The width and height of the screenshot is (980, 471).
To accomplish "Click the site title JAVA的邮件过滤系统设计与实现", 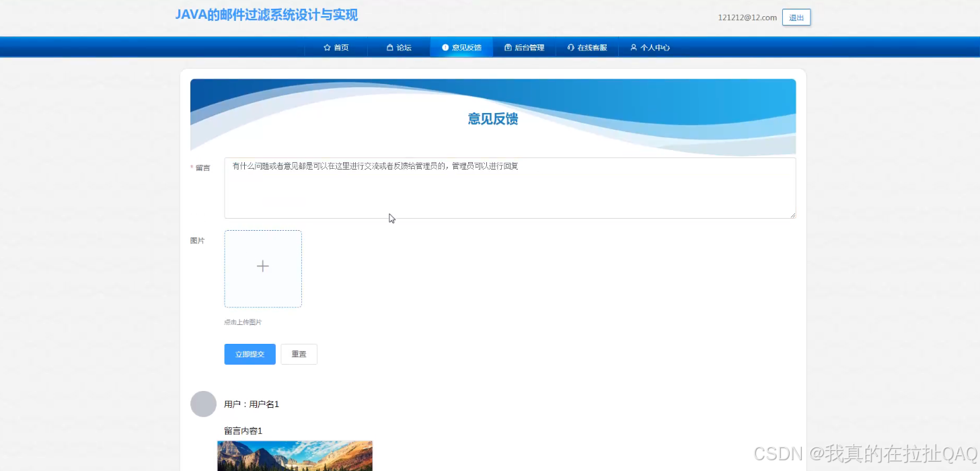I will pos(266,15).
